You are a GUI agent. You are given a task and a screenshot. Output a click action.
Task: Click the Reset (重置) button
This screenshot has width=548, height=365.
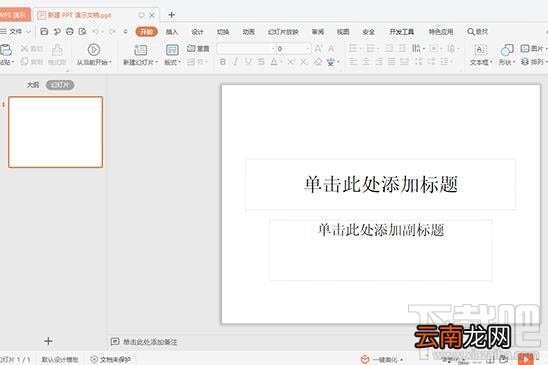[x=198, y=49]
